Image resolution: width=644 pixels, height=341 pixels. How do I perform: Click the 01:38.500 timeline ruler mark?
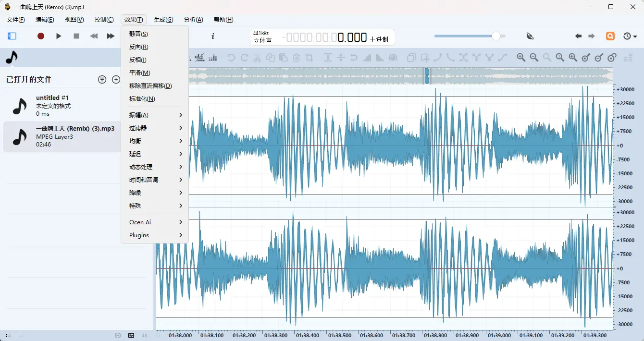pos(340,336)
